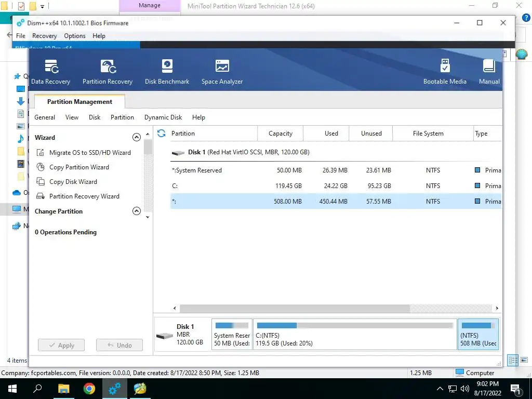Start the Space Analyzer tool
The height and width of the screenshot is (399, 532).
[222, 72]
